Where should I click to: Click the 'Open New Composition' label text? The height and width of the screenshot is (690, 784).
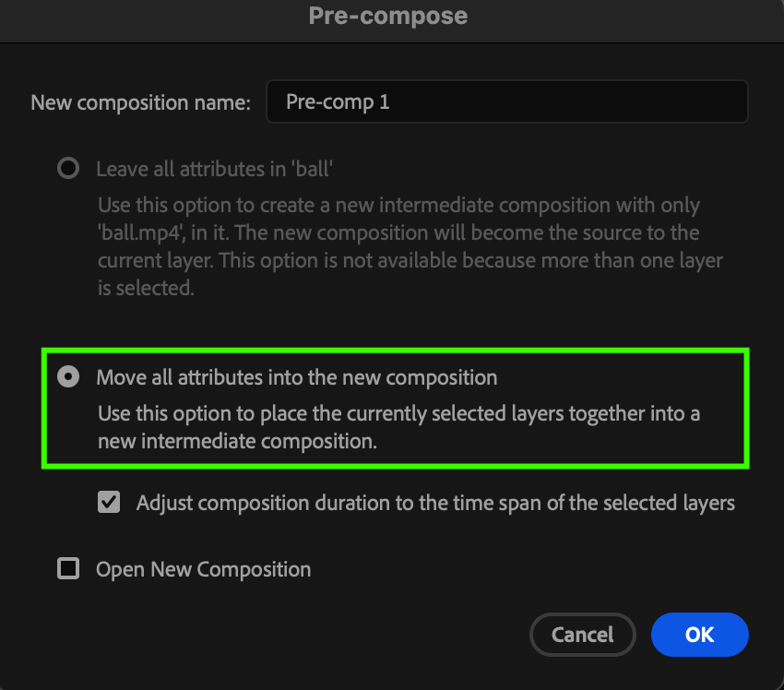(x=203, y=569)
